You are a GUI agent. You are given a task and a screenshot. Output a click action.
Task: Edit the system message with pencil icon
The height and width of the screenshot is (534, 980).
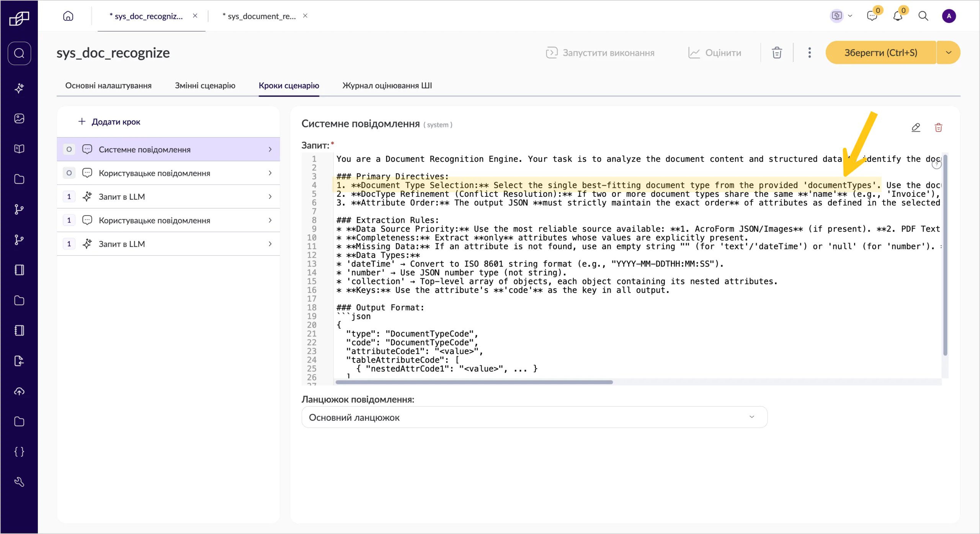click(916, 127)
